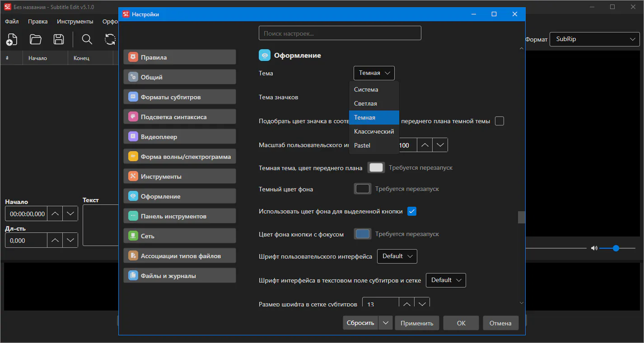Click the Сбросить button
Viewport: 644px width, 343px height.
(x=361, y=323)
